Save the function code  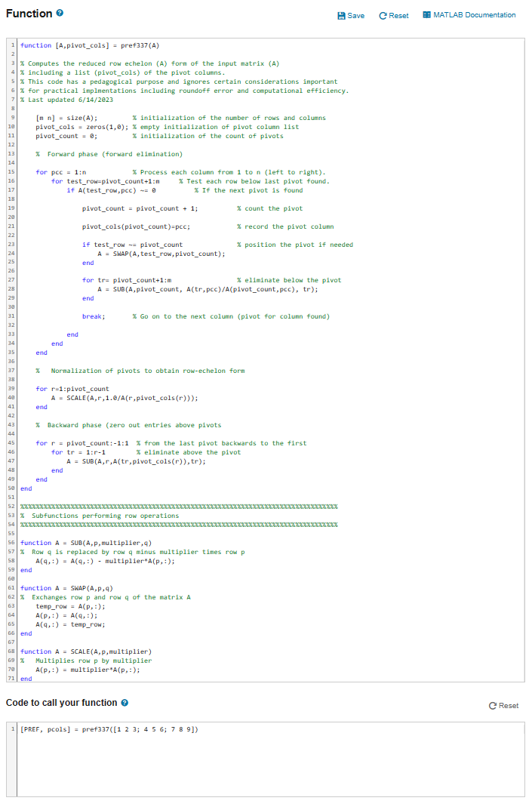[351, 16]
